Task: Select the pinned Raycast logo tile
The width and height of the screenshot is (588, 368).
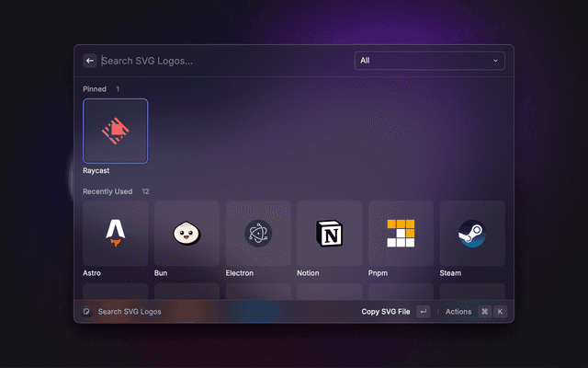Action: click(115, 131)
